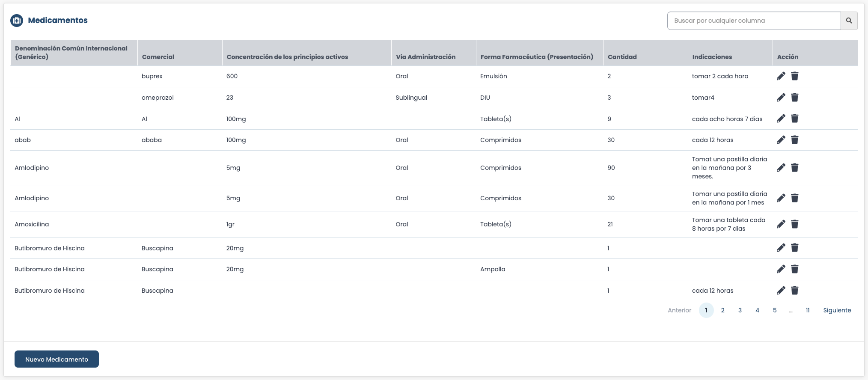Click the Acción column header
This screenshot has height=380, width=868.
pos(815,53)
